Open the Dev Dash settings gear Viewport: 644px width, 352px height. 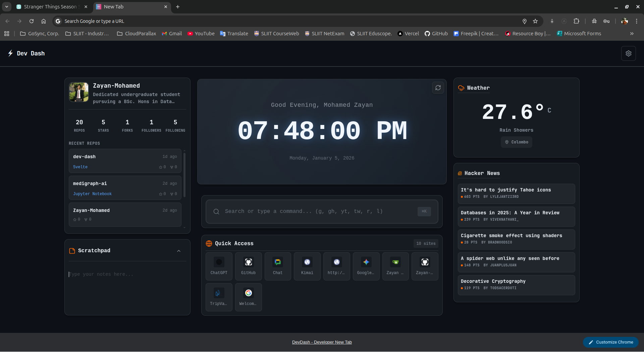pyautogui.click(x=629, y=53)
